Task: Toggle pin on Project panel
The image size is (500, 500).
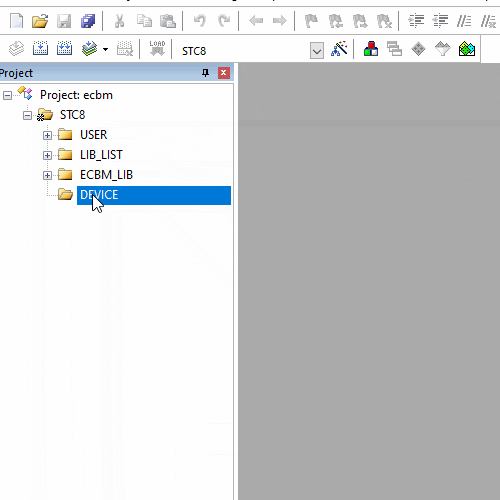Action: [x=205, y=73]
